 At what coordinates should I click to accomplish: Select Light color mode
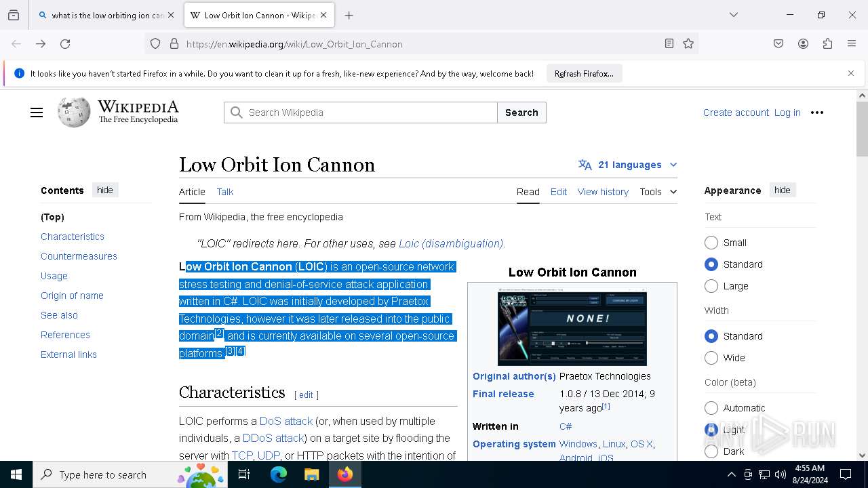(711, 430)
